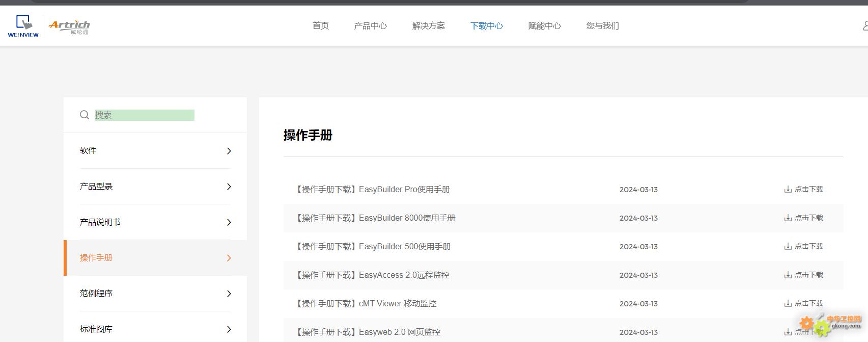This screenshot has width=868, height=342.
Task: Select 标准图库 in the sidebar
Action: (96, 329)
